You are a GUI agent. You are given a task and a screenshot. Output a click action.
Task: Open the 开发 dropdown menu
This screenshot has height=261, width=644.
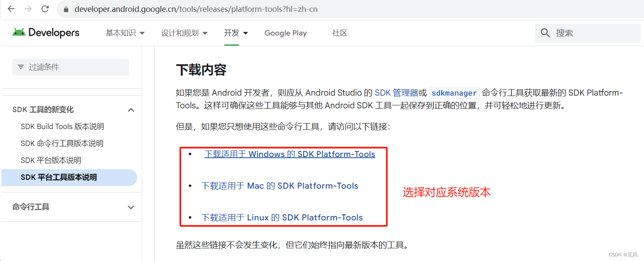tap(236, 33)
